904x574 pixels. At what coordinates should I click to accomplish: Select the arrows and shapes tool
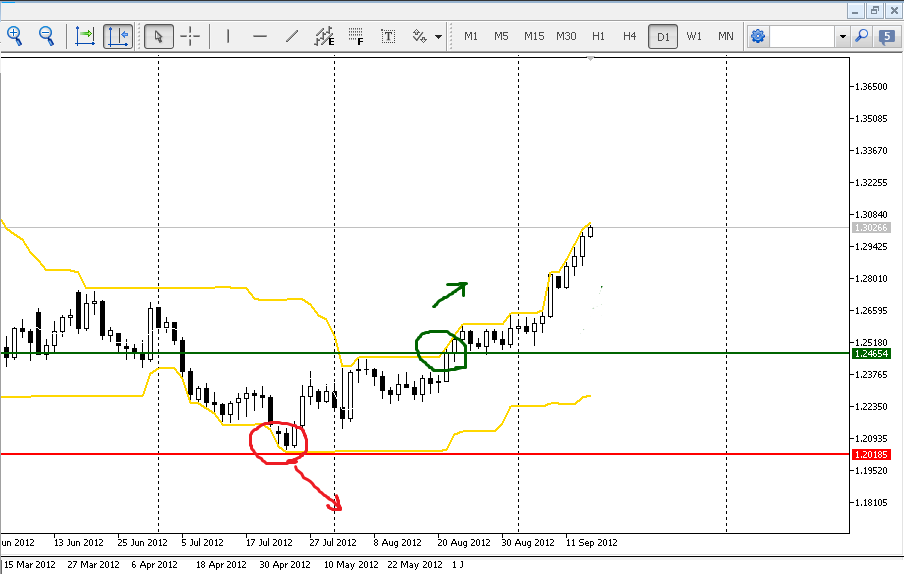click(420, 36)
